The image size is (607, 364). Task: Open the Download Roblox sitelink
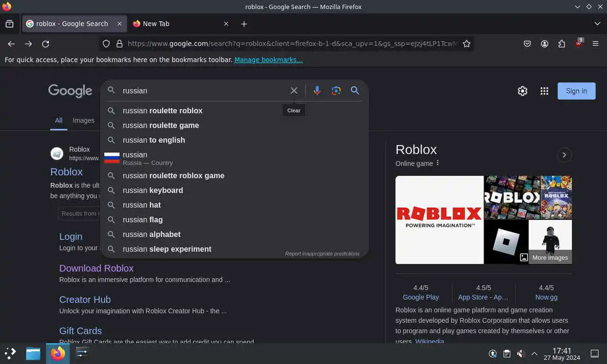(96, 268)
